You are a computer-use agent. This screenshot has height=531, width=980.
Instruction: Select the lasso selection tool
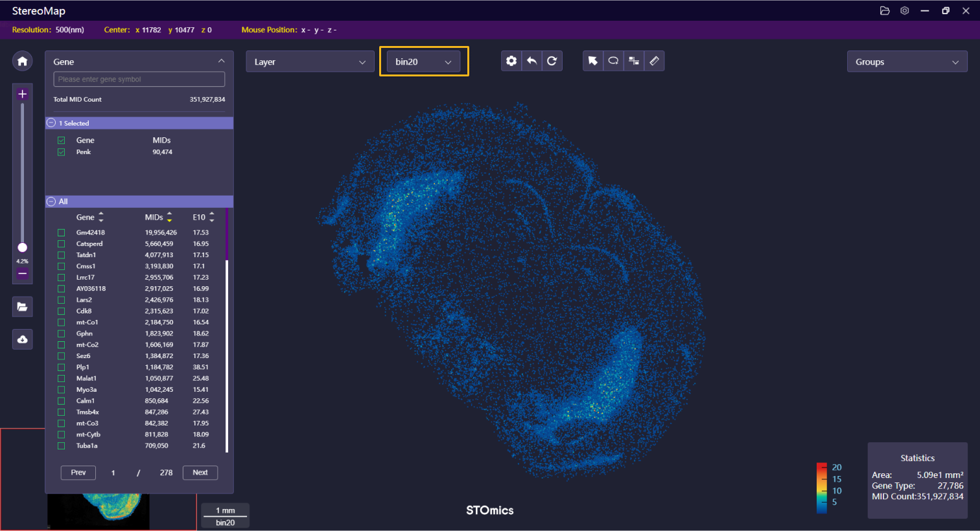(613, 61)
